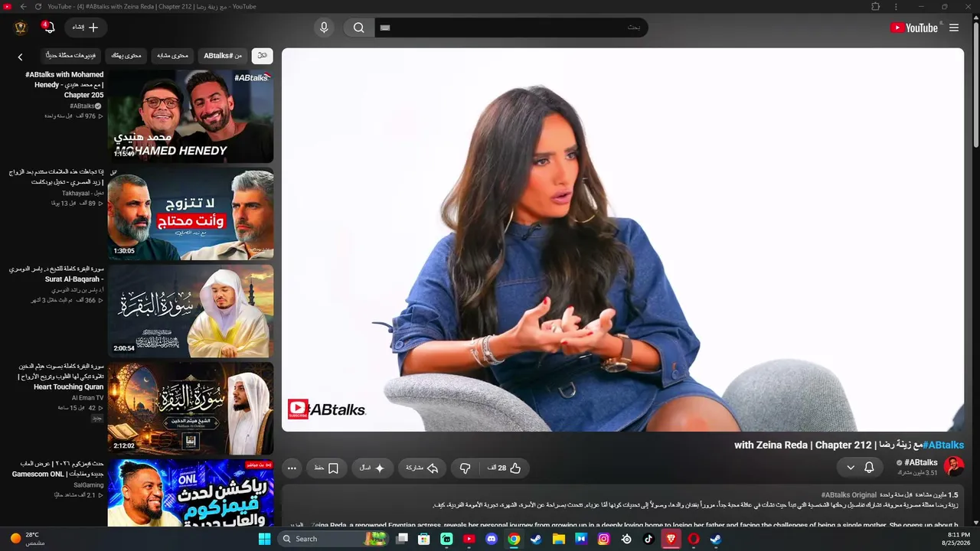Show more filter chips with arrow
Screen dimensions: 980x551
click(x=20, y=57)
